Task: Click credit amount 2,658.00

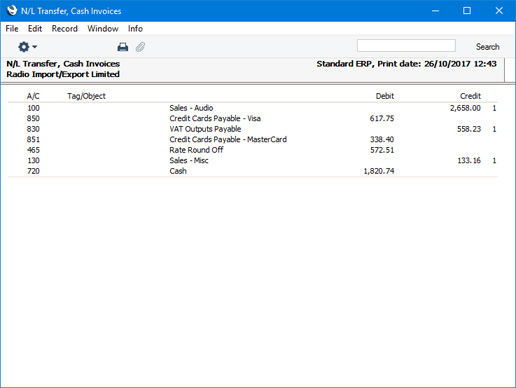Action: point(465,108)
